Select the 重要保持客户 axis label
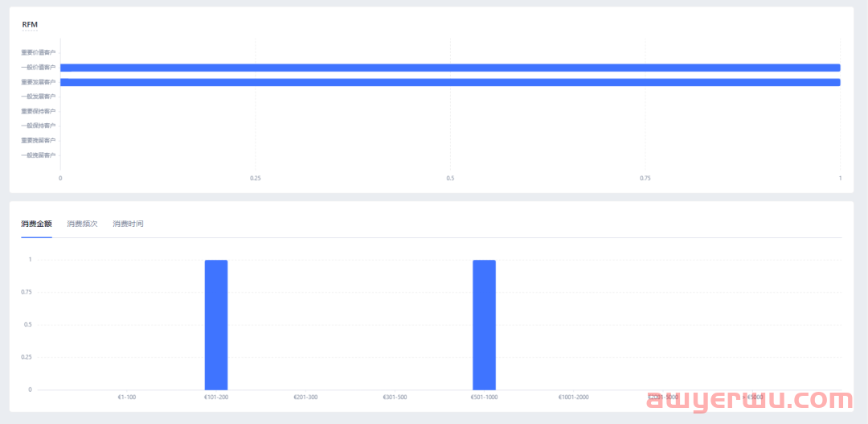Screen dimensions: 868x424 point(39,111)
